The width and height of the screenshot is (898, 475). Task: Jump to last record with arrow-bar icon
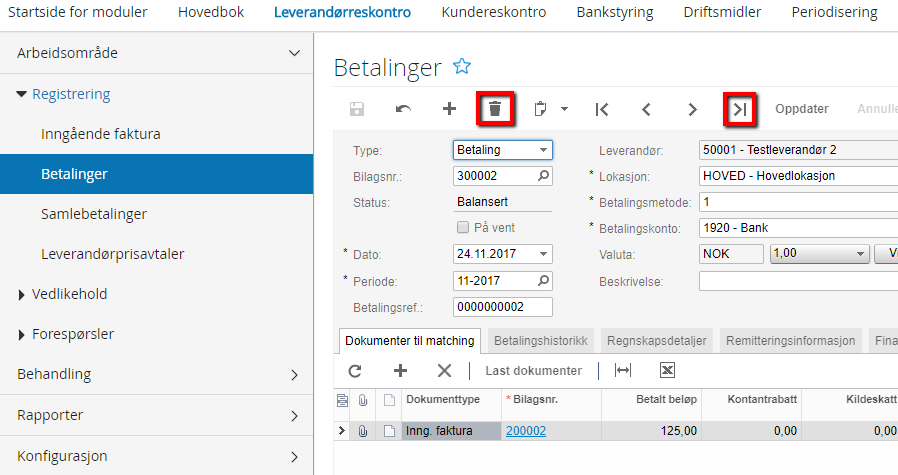tap(739, 109)
